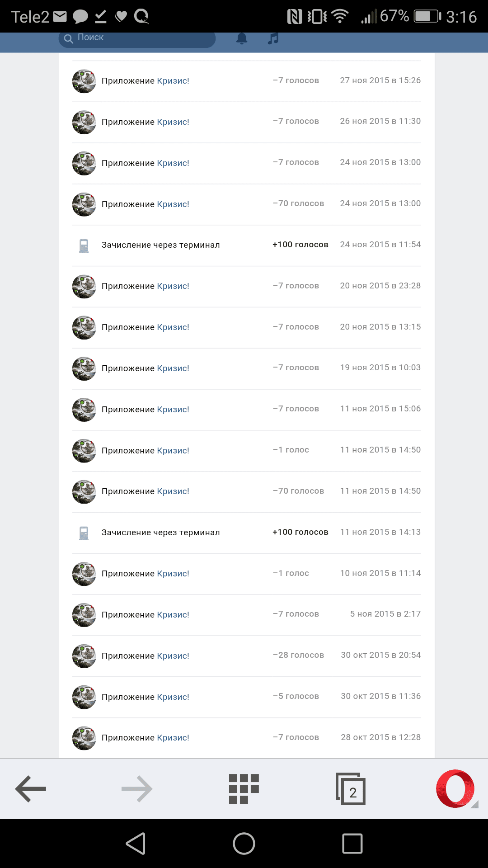Open Кризис! link dated 27 ноя 15:26
Image resolution: width=488 pixels, height=868 pixels.
click(173, 81)
